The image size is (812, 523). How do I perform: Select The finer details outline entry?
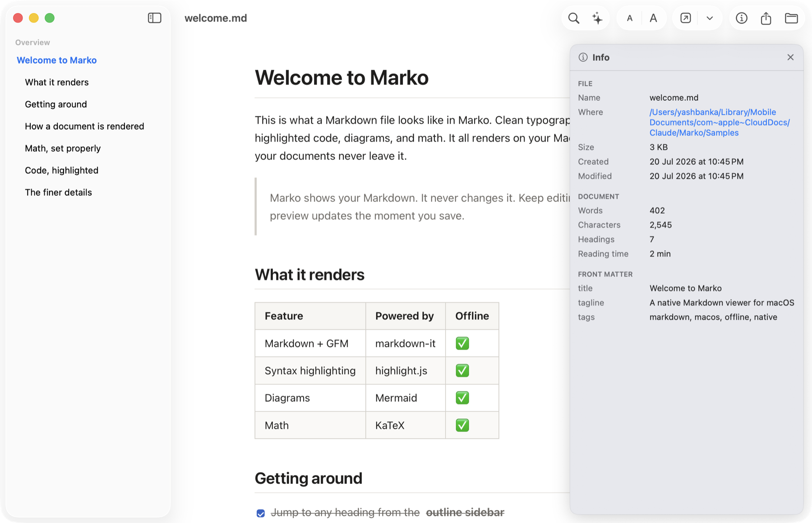tap(58, 192)
